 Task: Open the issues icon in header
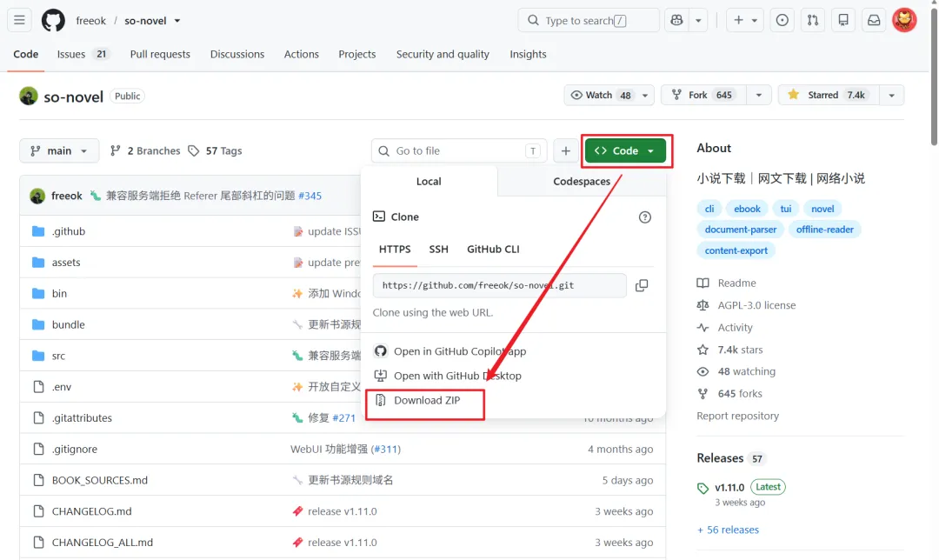pyautogui.click(x=782, y=20)
